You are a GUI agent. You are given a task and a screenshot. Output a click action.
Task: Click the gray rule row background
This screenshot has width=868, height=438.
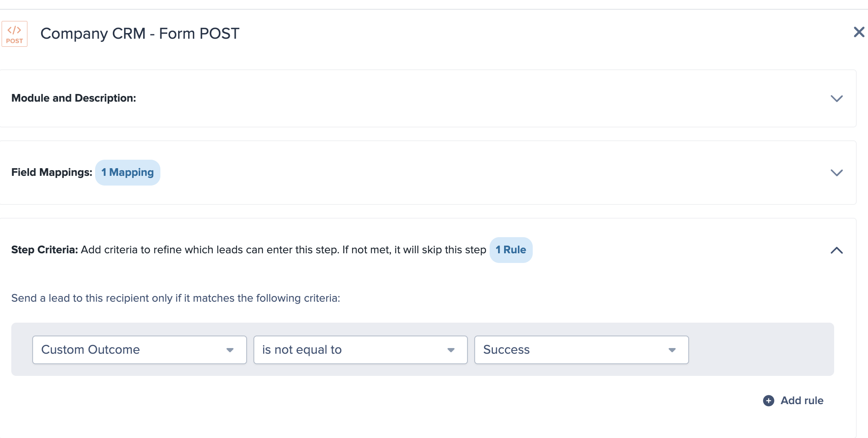click(x=762, y=349)
